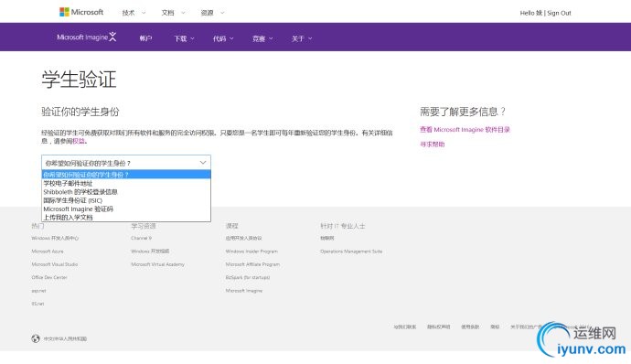Choose 上传我的入学文档 option
Viewport: 631px width, 364px height.
(x=126, y=217)
